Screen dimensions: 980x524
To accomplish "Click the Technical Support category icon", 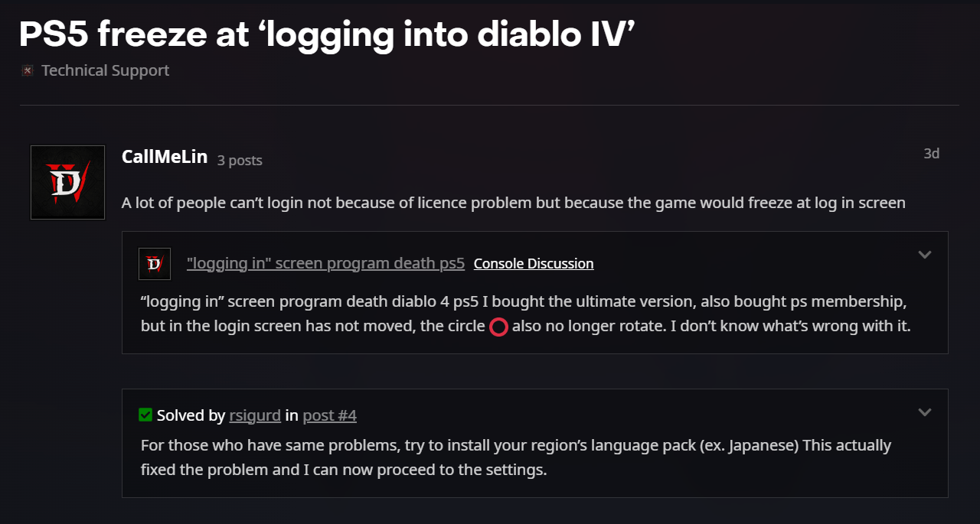I will (28, 71).
